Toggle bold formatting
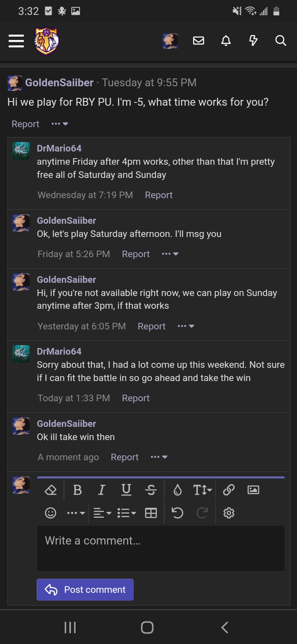 tap(77, 490)
